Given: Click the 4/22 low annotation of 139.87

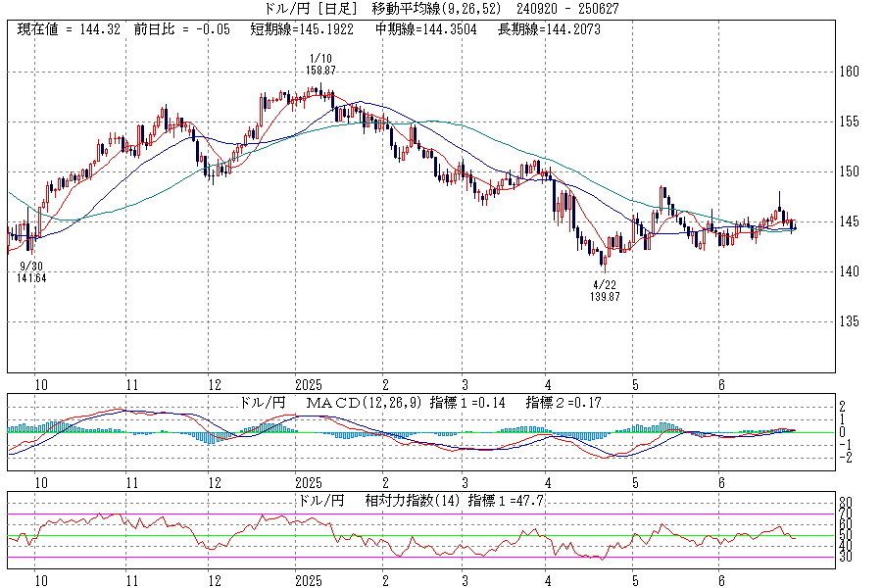Looking at the screenshot, I should coord(605,289).
